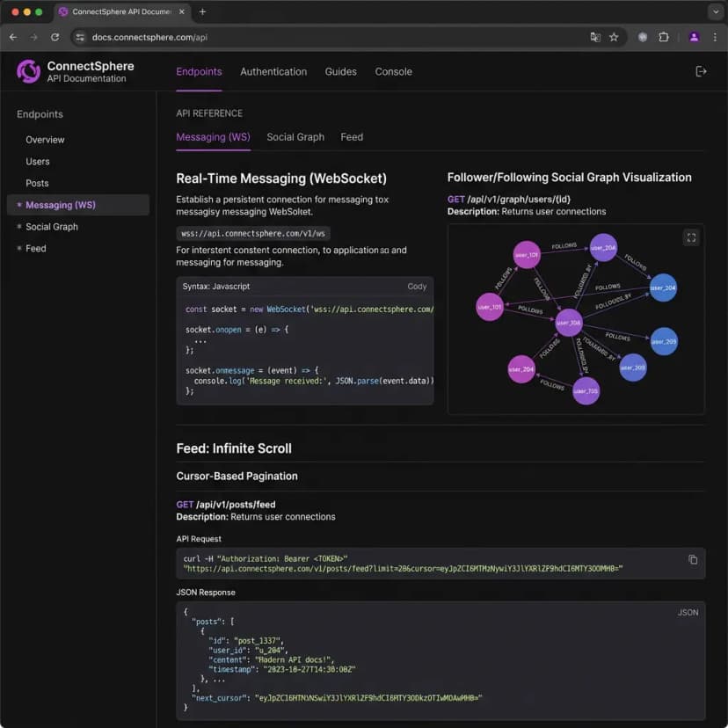
Task: Click the ConnectSphere logo icon
Action: pos(29,71)
